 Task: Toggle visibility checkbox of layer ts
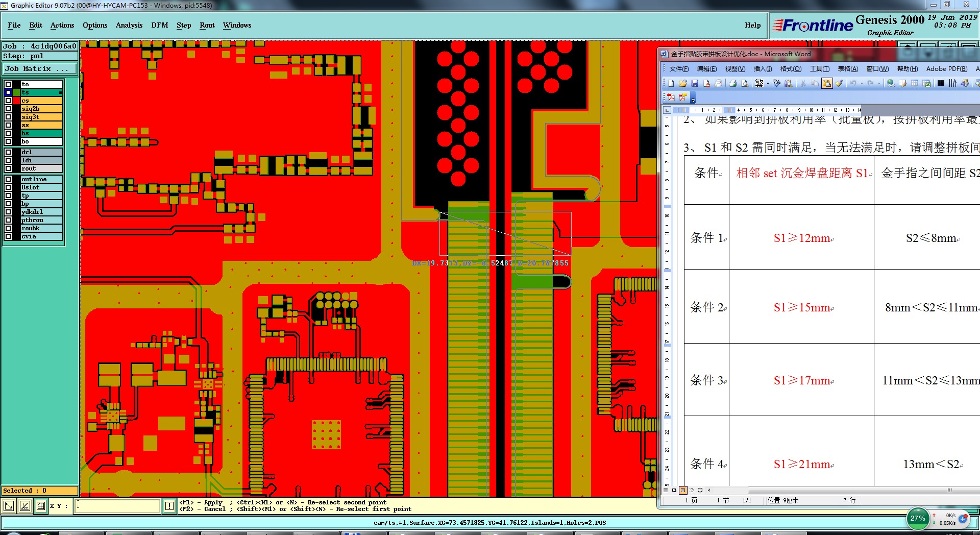8,92
